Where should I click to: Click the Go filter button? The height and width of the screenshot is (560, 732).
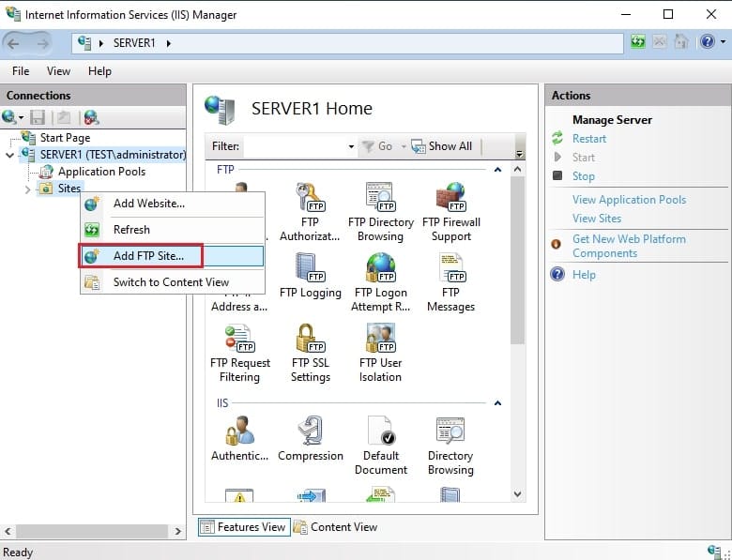[378, 146]
